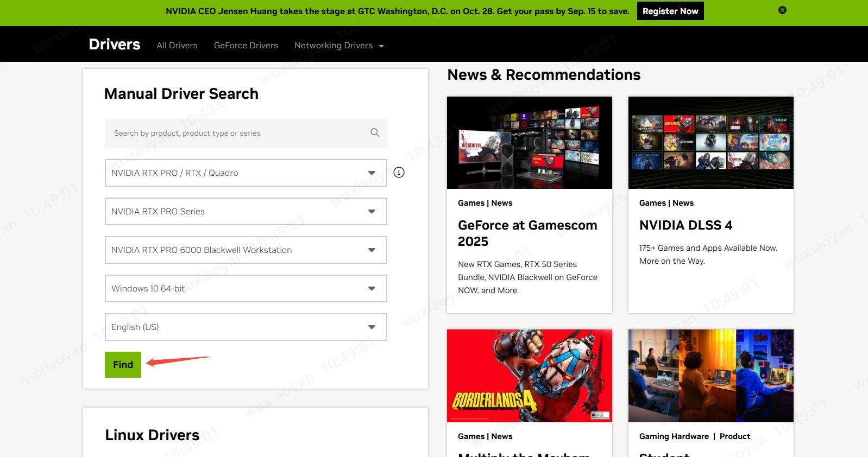The height and width of the screenshot is (457, 868).
Task: Go to All Drivers tab
Action: [177, 46]
